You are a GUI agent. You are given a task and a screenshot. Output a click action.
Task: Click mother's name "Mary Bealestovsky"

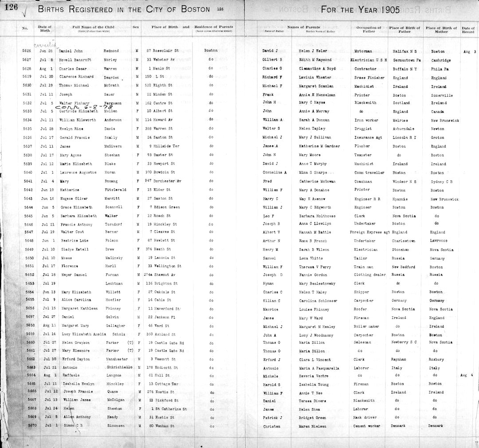tap(318, 284)
